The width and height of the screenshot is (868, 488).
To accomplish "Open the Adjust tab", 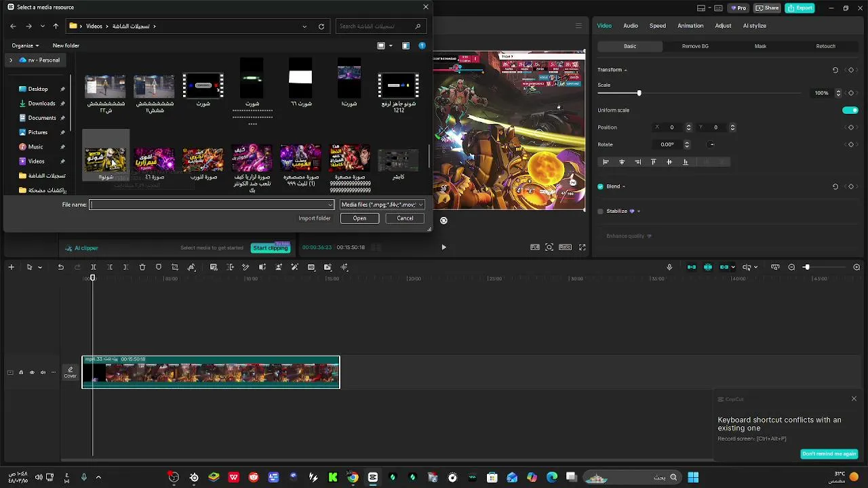I will tap(723, 26).
